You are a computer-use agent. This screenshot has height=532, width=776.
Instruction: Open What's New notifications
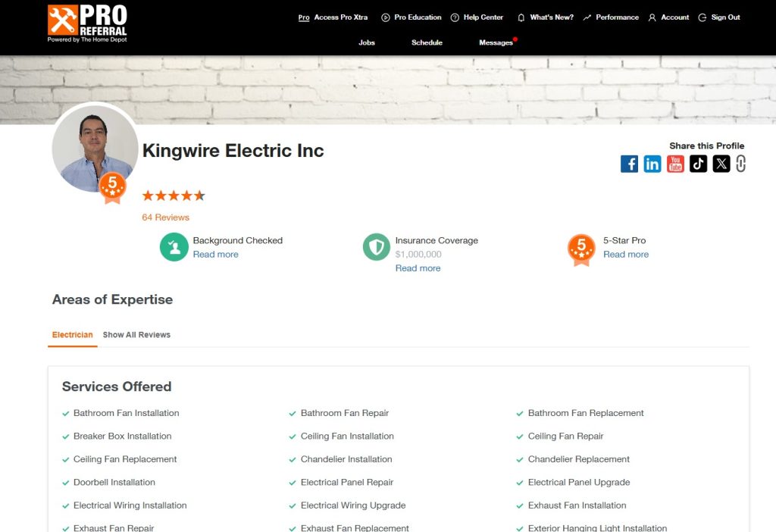(545, 17)
